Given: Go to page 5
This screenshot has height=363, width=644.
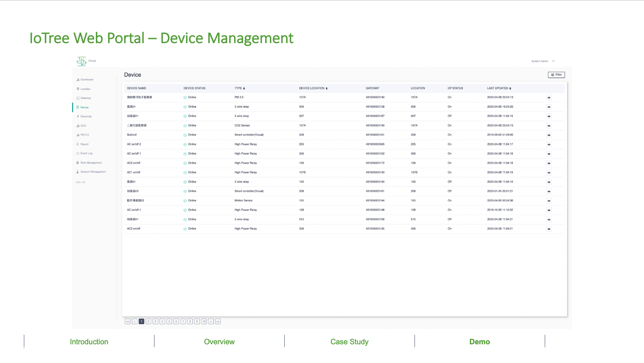Looking at the screenshot, I should pyautogui.click(x=169, y=322).
